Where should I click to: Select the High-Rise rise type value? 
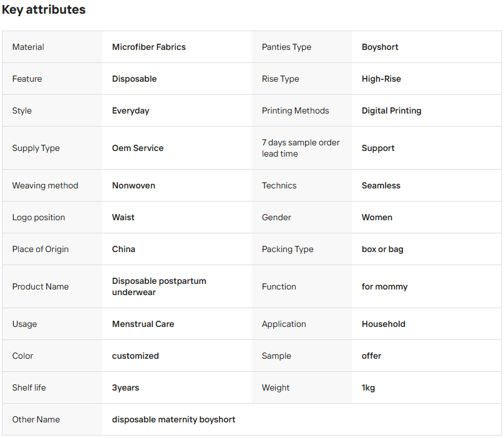click(381, 79)
